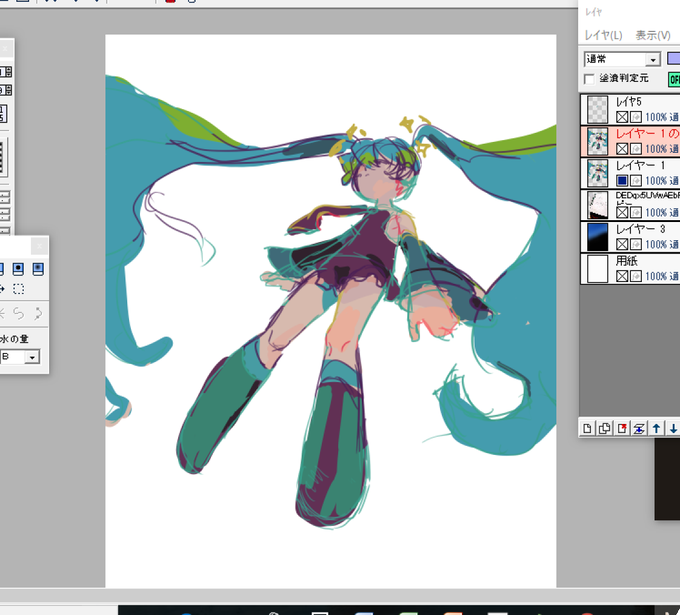Select the soft-edge brush shape icon
This screenshot has width=680, height=615.
pyautogui.click(x=38, y=269)
